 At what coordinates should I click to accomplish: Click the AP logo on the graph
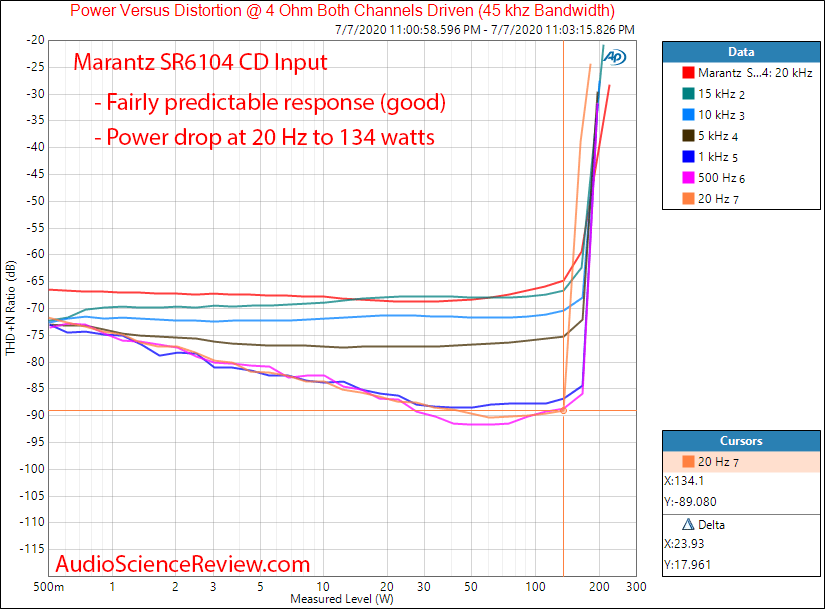click(x=614, y=57)
